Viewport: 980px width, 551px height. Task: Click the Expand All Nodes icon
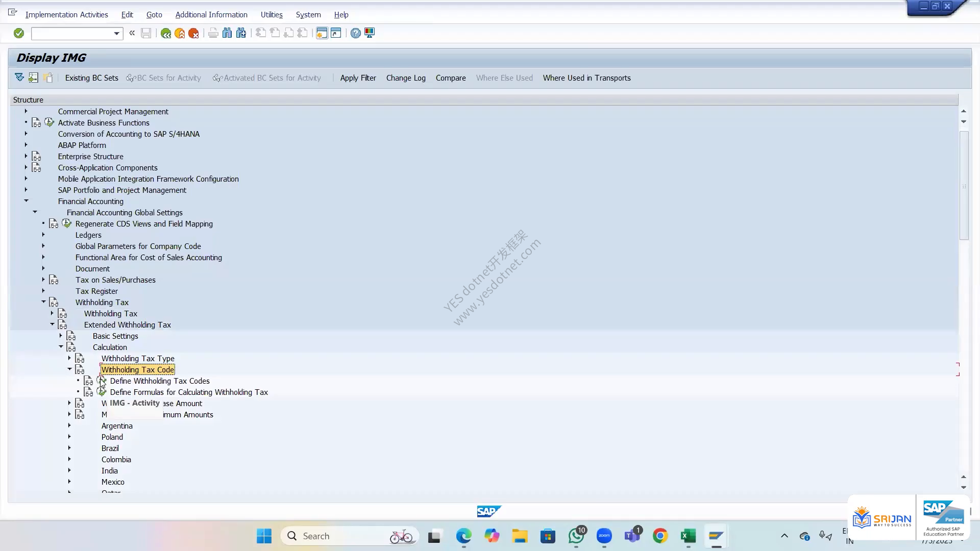point(19,78)
